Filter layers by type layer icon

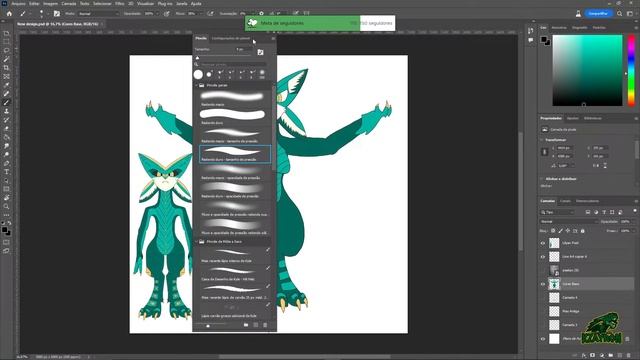click(x=604, y=212)
